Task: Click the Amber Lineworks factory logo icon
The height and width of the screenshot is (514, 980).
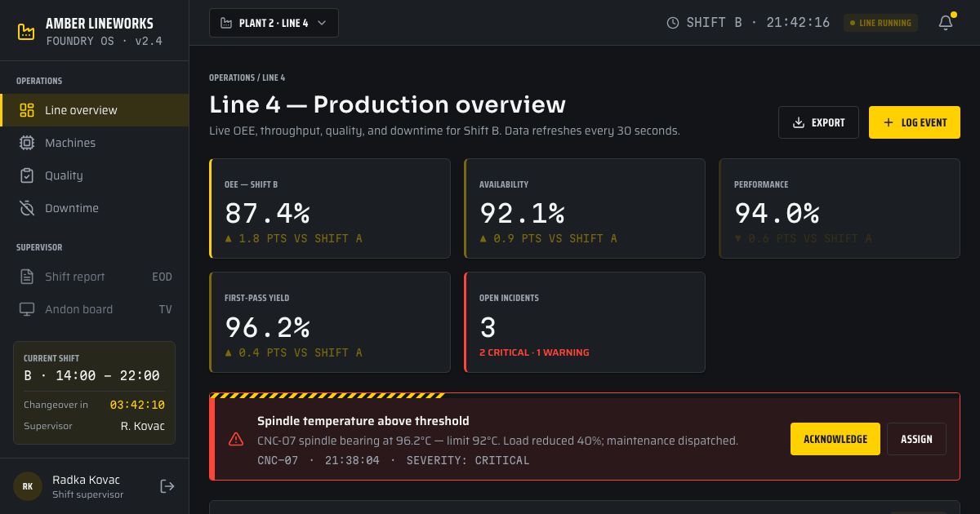Action: [x=26, y=32]
